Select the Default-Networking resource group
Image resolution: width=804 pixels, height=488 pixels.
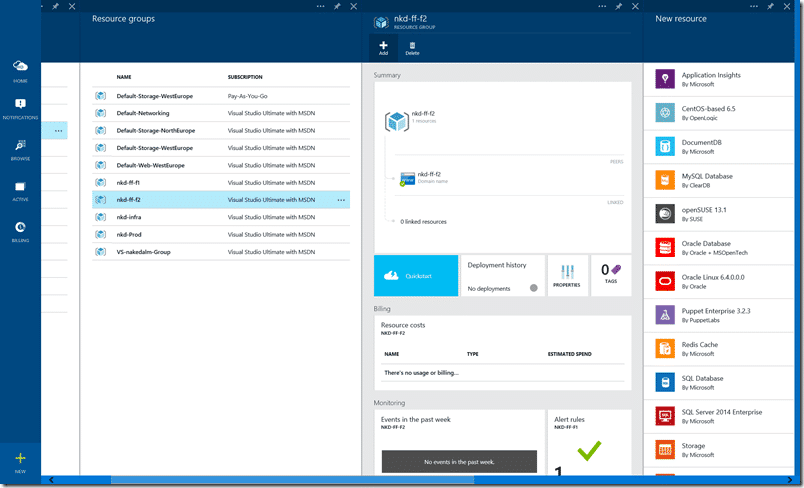coord(221,113)
